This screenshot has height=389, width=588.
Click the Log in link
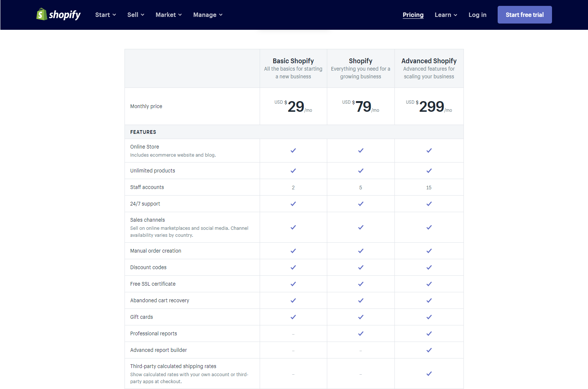[x=477, y=15]
